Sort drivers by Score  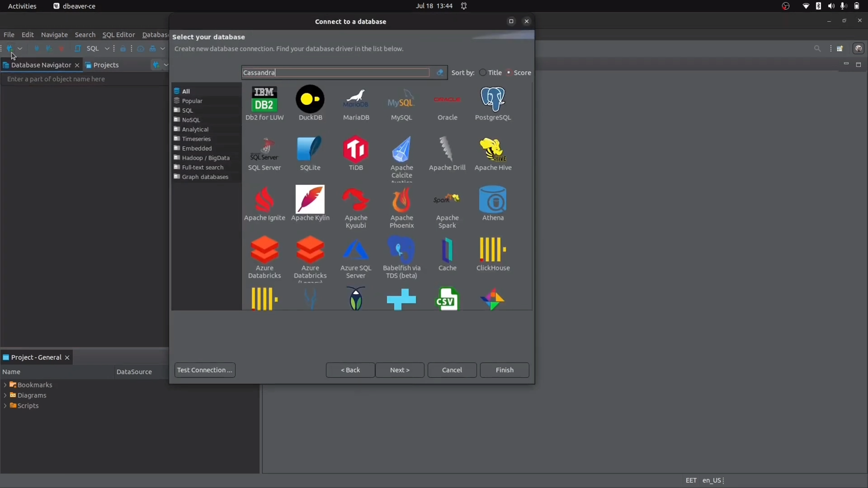(518, 73)
